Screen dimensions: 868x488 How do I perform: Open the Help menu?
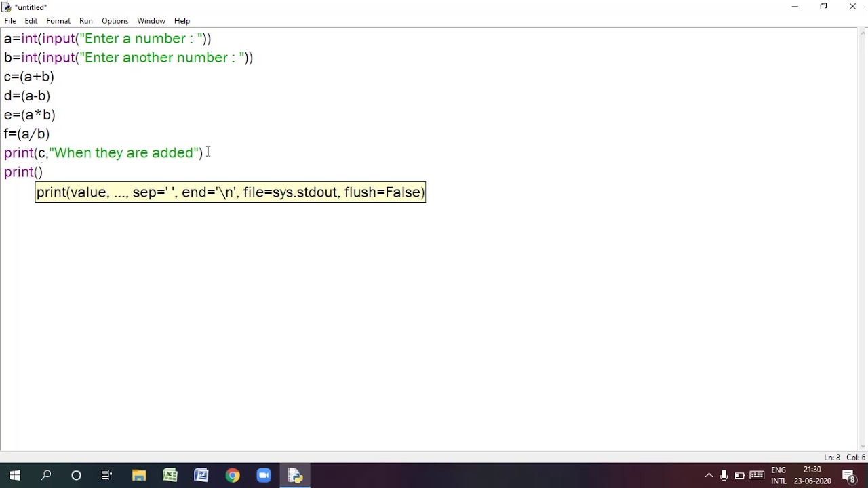click(x=182, y=21)
